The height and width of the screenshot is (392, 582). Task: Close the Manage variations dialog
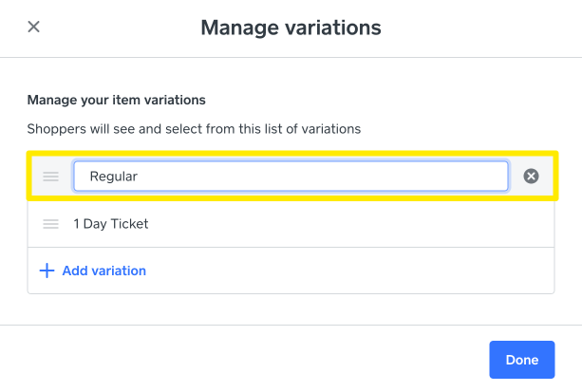pyautogui.click(x=33, y=27)
